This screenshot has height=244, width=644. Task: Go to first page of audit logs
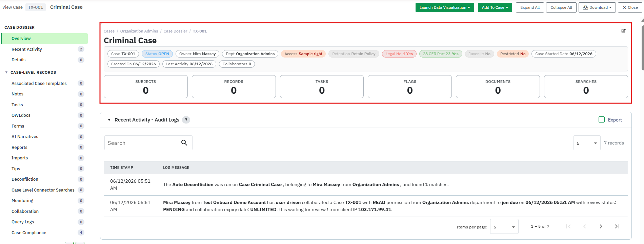pyautogui.click(x=568, y=226)
